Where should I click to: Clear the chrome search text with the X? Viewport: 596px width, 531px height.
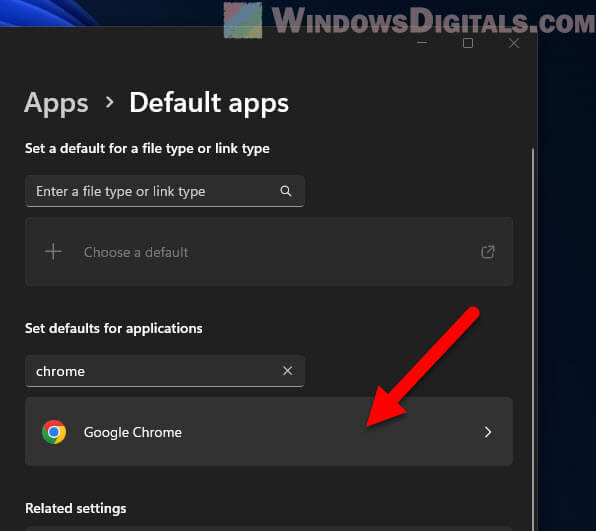(x=288, y=371)
